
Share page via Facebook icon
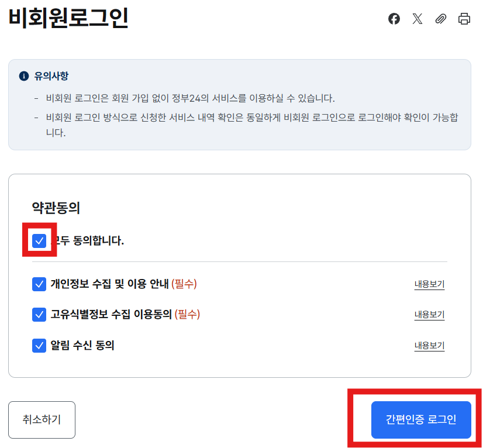394,19
